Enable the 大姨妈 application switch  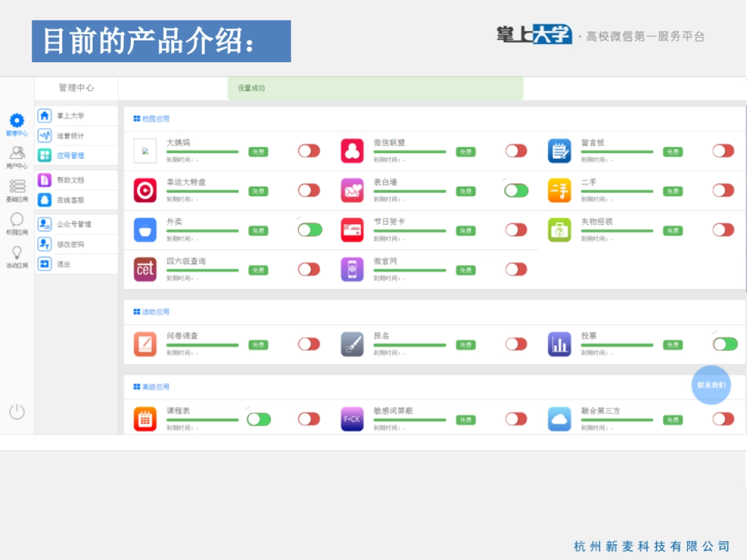[x=309, y=151]
